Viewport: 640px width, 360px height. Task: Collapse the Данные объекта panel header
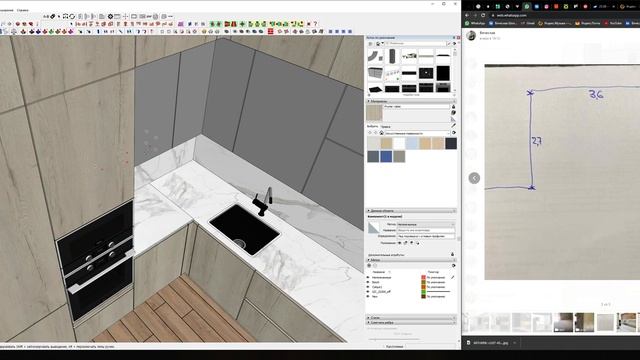pos(411,211)
